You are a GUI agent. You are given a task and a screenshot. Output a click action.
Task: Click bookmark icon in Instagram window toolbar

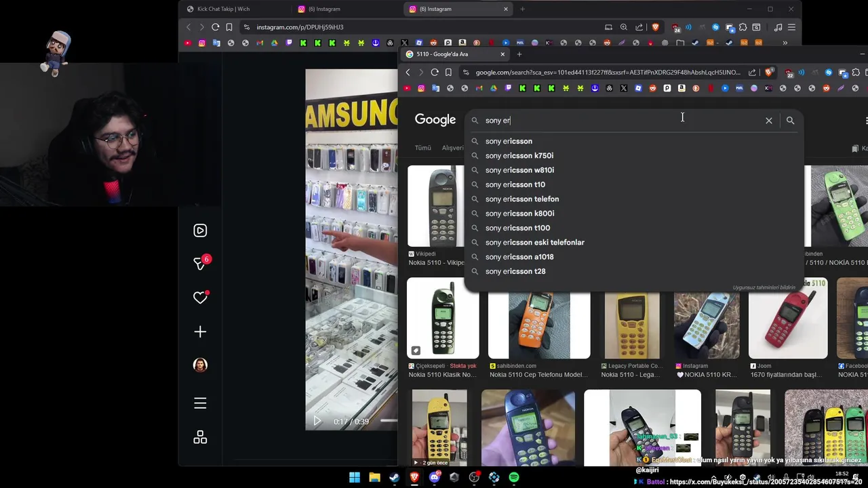click(x=229, y=27)
